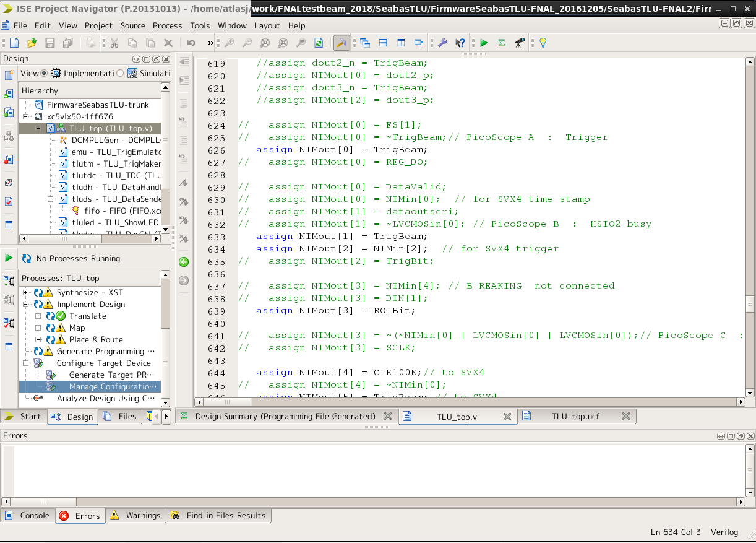Click the Add Source icon in Design sidebar
756x543 pixels.
point(9,94)
